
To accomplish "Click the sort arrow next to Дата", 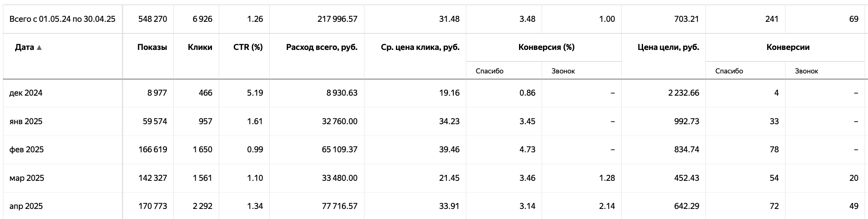I will 39,47.
